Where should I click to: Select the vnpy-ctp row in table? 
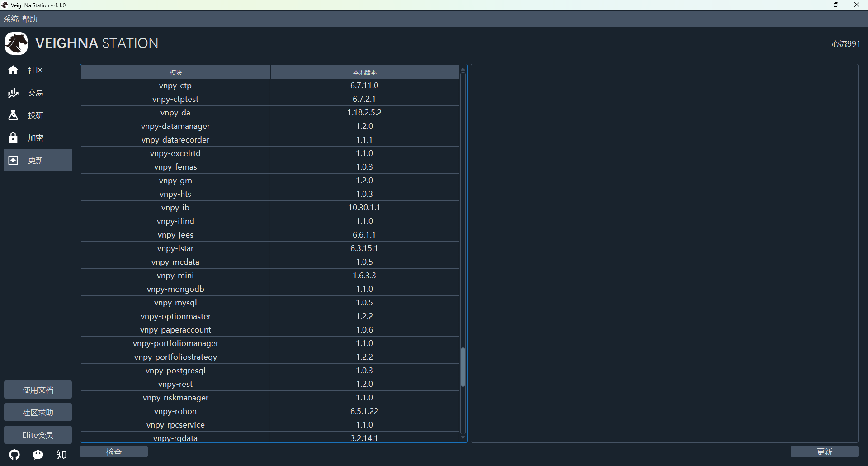[x=175, y=86]
